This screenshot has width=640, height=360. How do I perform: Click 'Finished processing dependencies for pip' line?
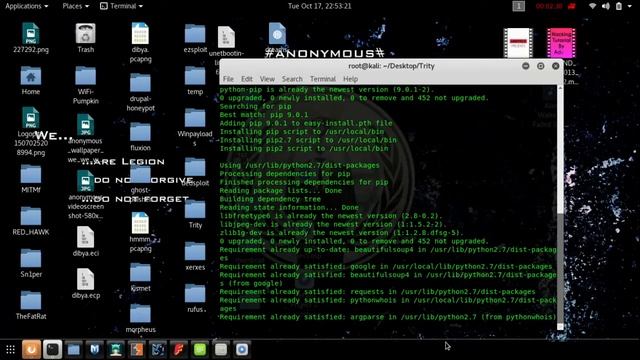(x=304, y=182)
